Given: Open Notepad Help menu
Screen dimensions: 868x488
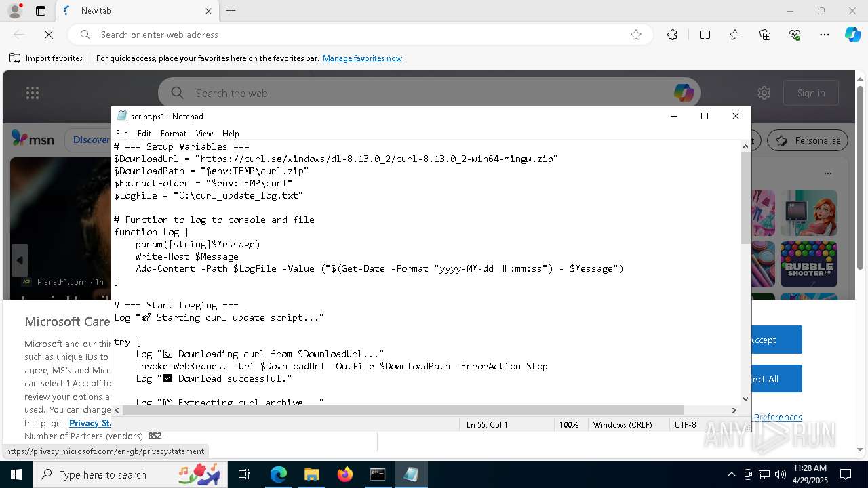Looking at the screenshot, I should (231, 134).
